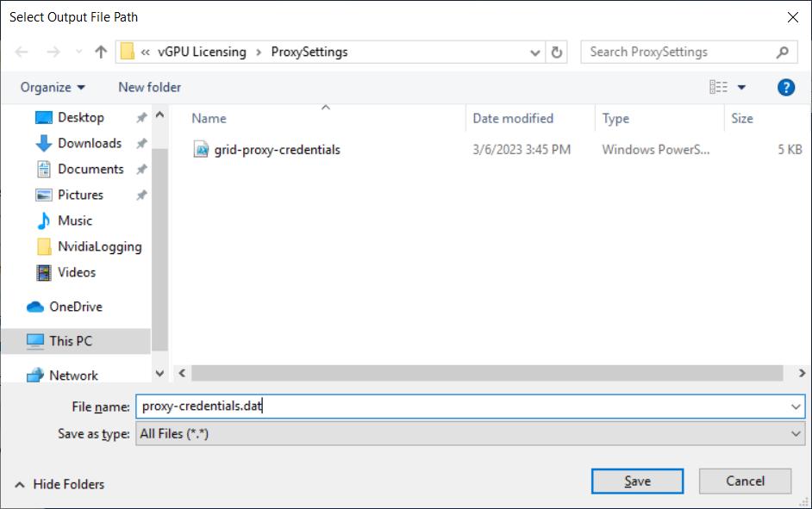Screen dimensions: 812x509
Task: Click Hide Folders to collapse the sidebar
Action: point(59,484)
